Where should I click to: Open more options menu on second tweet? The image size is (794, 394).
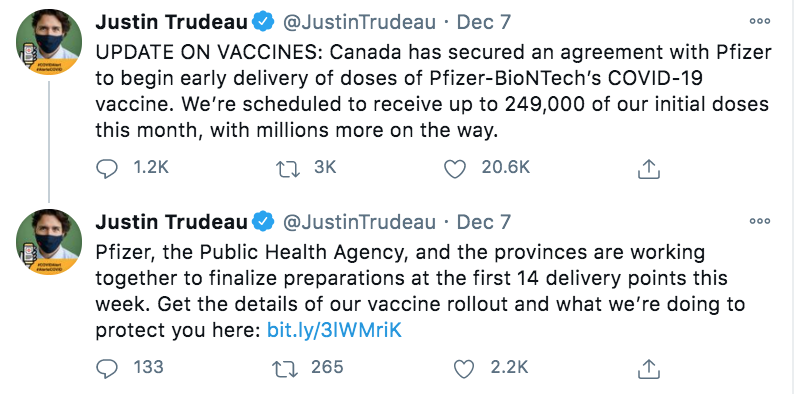click(760, 221)
